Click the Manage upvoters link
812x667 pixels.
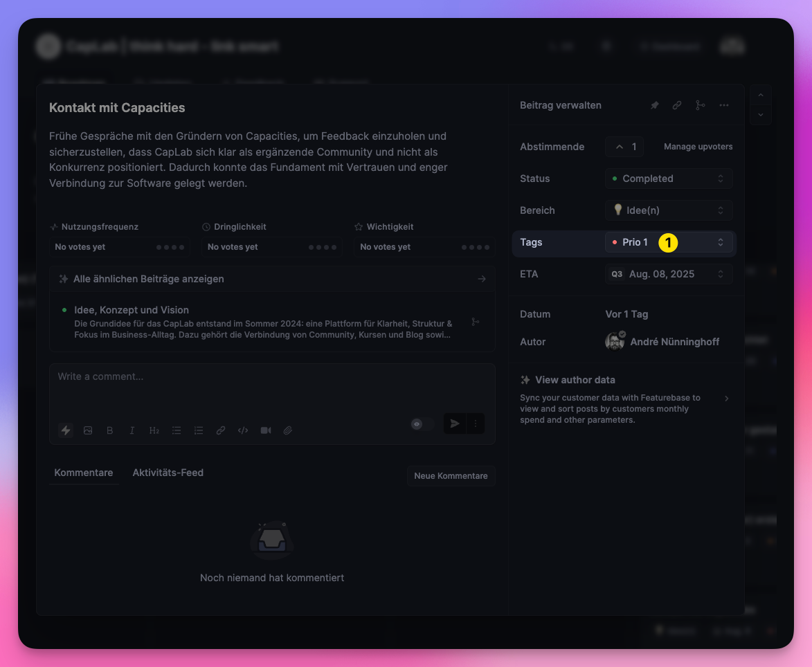click(x=698, y=147)
